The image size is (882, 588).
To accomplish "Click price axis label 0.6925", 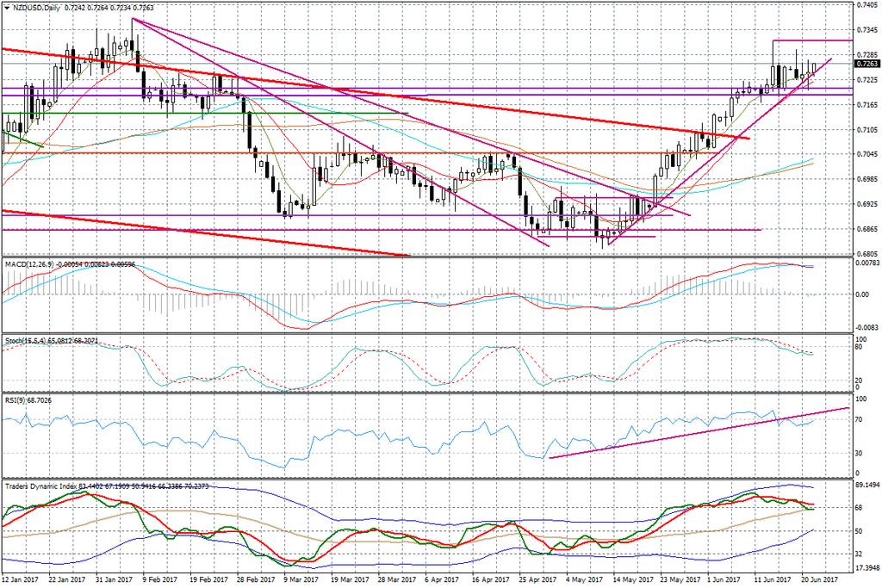I will coord(866,203).
